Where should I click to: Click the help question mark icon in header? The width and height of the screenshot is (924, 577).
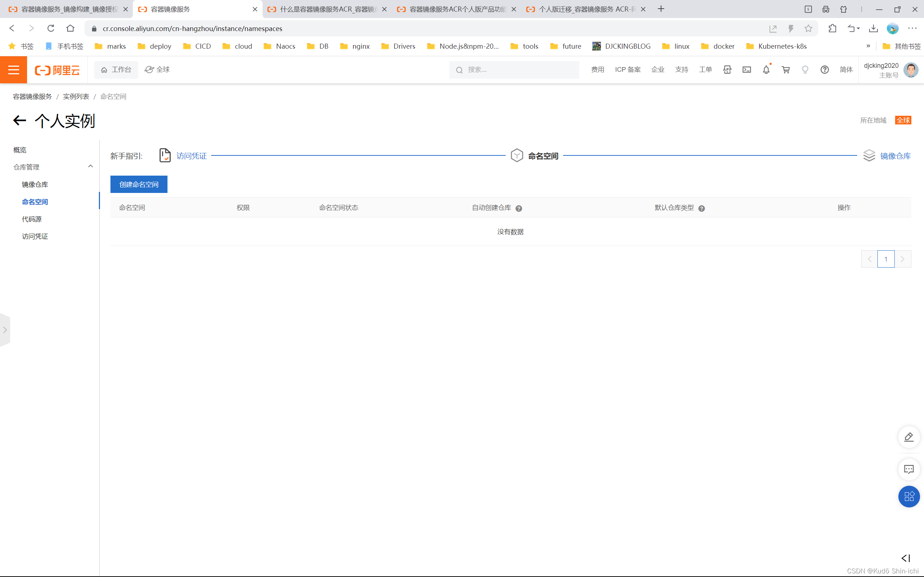pyautogui.click(x=824, y=70)
